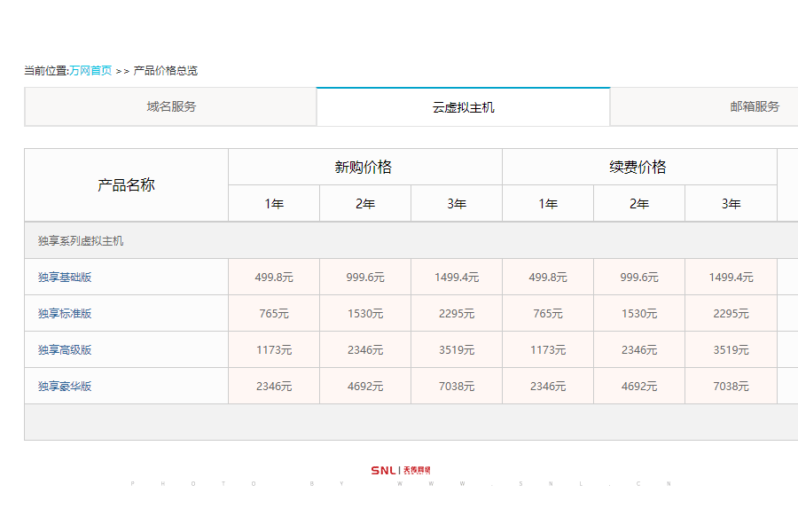Click the 续费价格 column header
The image size is (798, 532).
click(638, 168)
